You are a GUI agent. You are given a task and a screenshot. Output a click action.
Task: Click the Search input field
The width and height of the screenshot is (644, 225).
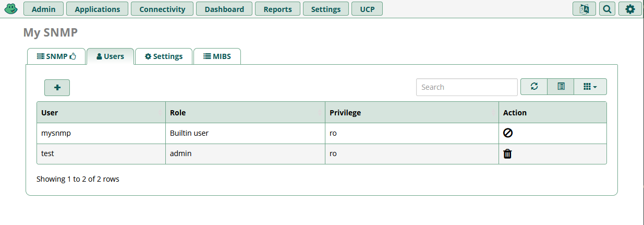point(467,87)
